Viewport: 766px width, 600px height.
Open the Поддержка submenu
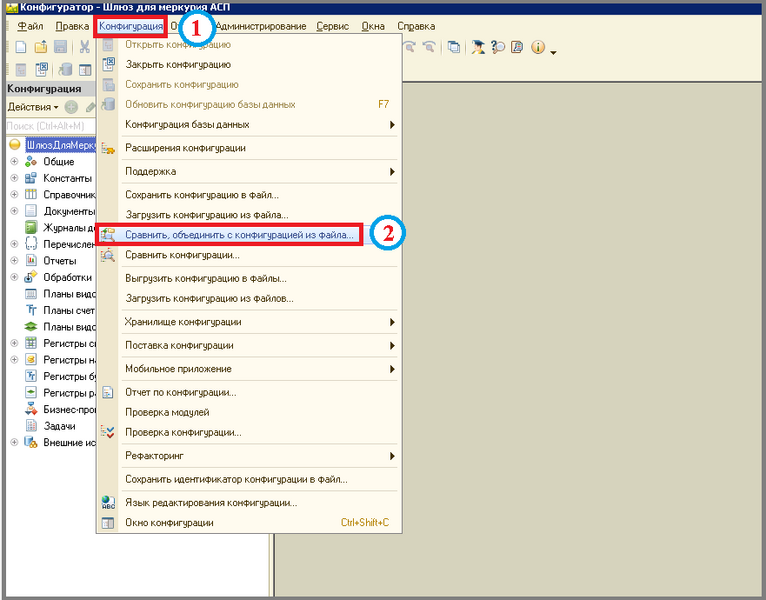[249, 171]
